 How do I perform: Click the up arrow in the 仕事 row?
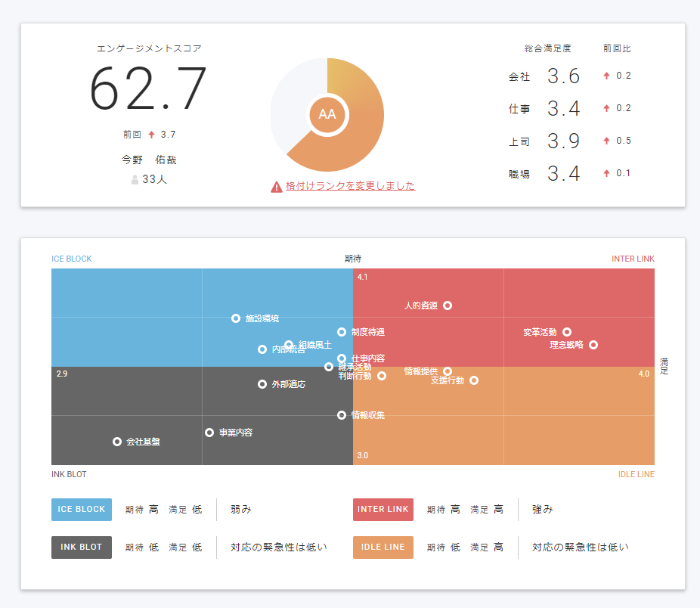pyautogui.click(x=606, y=108)
